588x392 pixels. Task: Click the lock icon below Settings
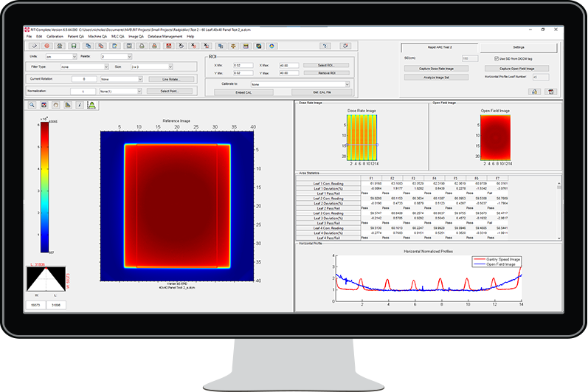pos(534,91)
